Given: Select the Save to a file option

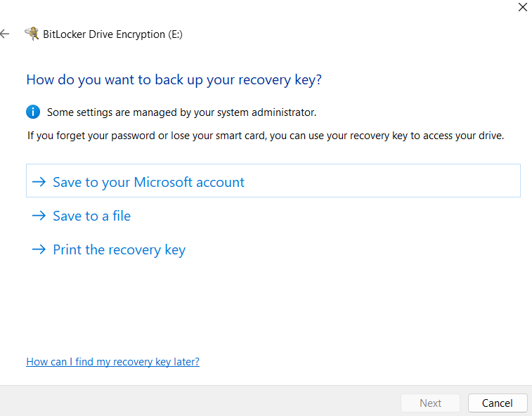Looking at the screenshot, I should (x=91, y=216).
